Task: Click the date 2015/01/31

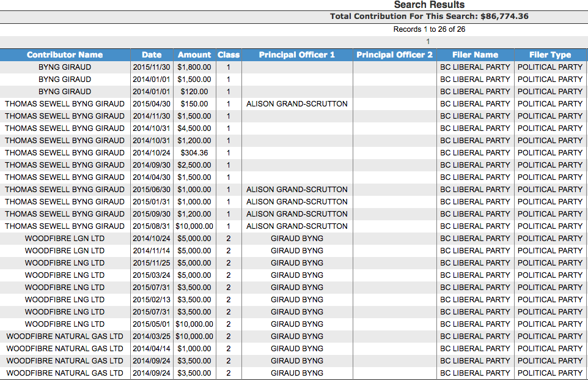Action: 152,202
